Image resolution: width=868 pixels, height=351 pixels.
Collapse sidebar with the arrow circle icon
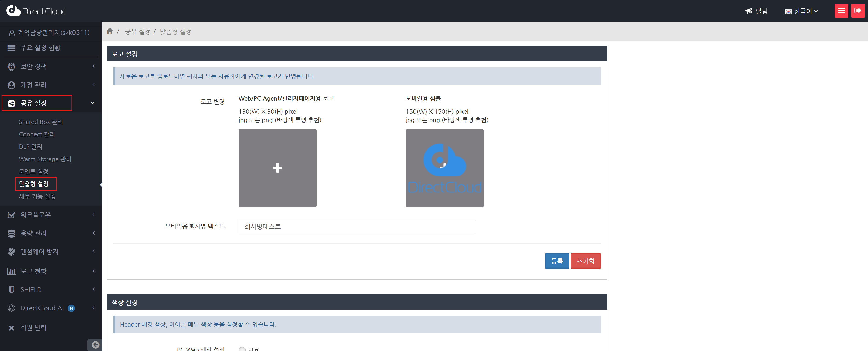tap(95, 345)
